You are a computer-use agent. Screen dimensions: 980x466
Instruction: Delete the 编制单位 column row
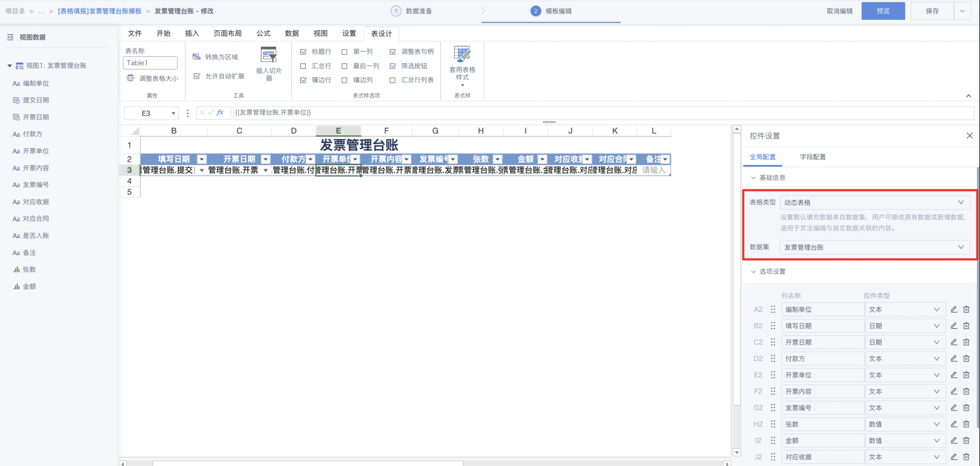[x=966, y=309]
